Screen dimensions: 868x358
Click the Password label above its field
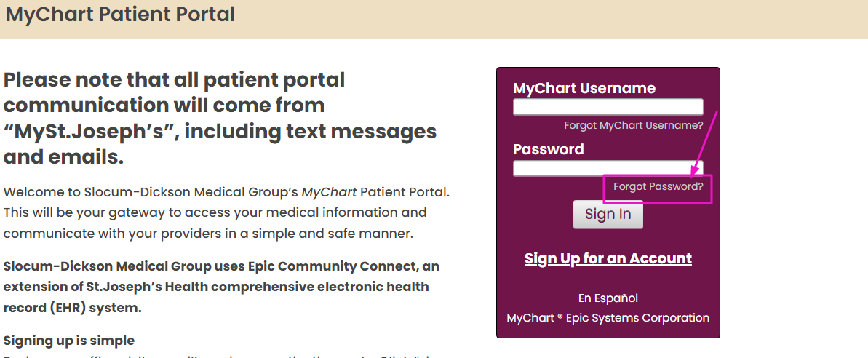548,149
